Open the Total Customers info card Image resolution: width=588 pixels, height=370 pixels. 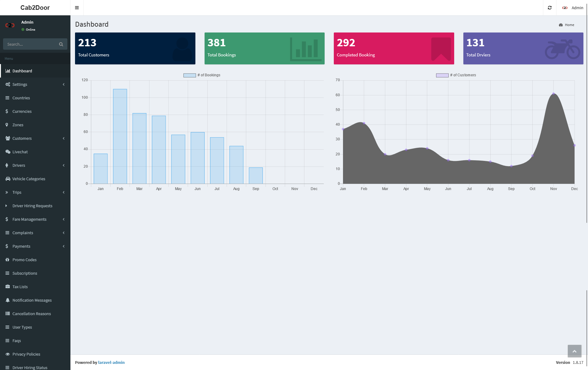(x=135, y=48)
